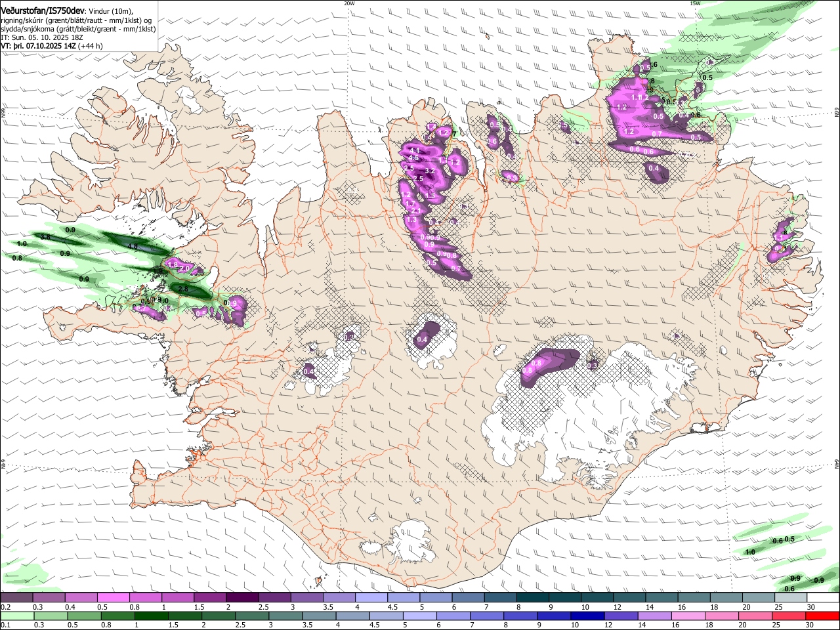This screenshot has width=840, height=630.
Task: Click the 4.8 rain value on the map
Action: click(133, 247)
